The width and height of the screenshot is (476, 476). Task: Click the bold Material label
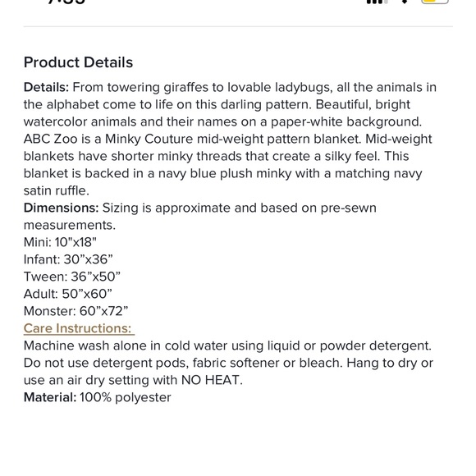50,397
